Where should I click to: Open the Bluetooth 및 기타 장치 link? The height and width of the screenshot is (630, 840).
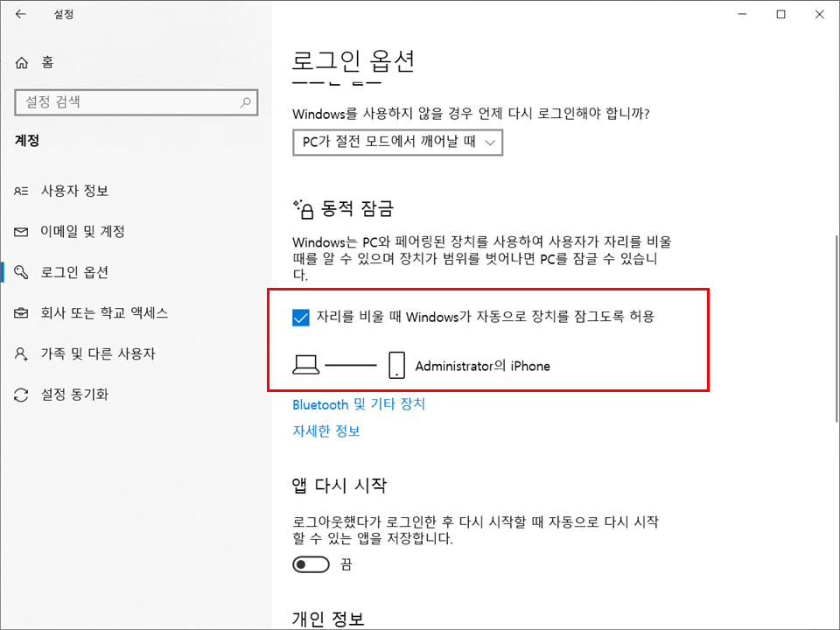pos(359,404)
